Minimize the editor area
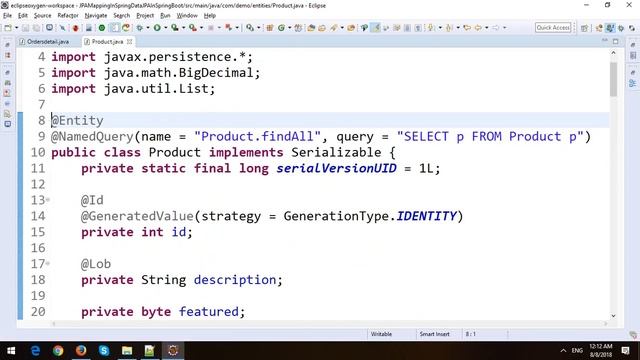640x360 pixels. pyautogui.click(x=604, y=41)
